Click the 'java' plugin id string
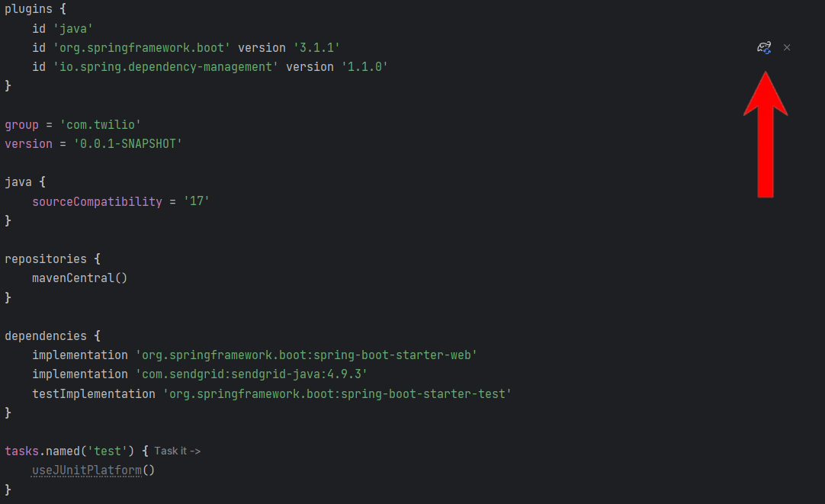Image resolution: width=825 pixels, height=504 pixels. 73,28
